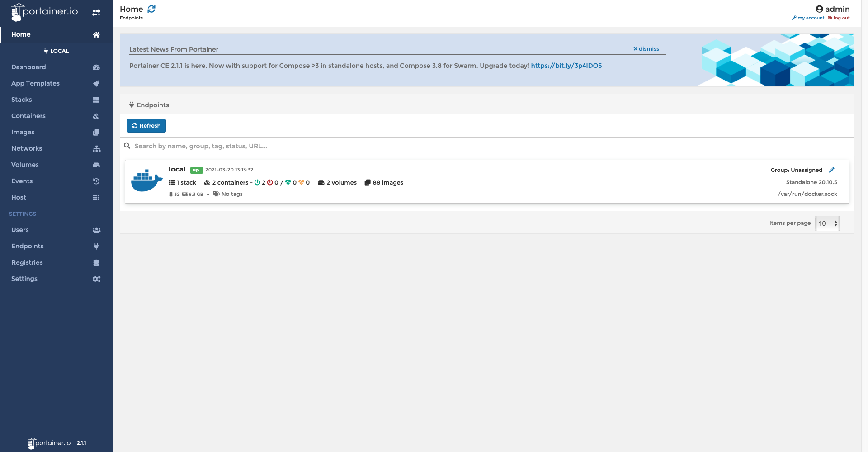Click the Group: Unassigned label

pos(797,170)
